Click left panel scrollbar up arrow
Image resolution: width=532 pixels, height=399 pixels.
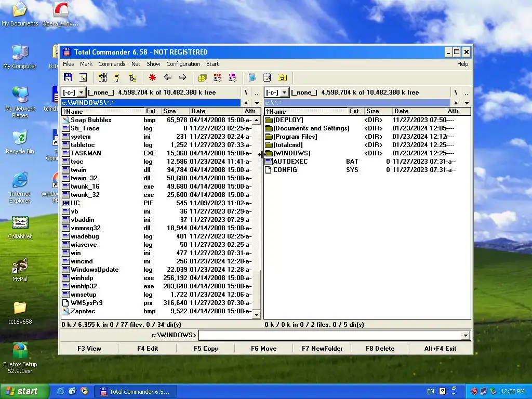tap(257, 121)
